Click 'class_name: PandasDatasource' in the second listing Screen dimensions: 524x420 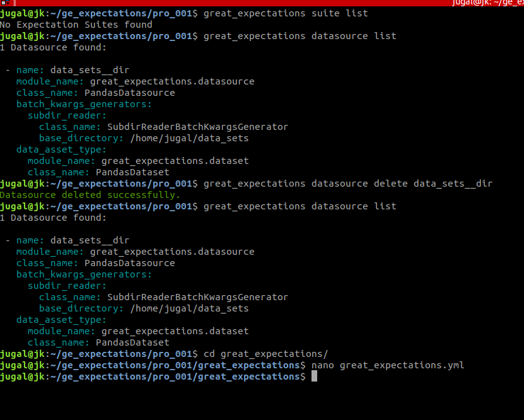click(96, 264)
